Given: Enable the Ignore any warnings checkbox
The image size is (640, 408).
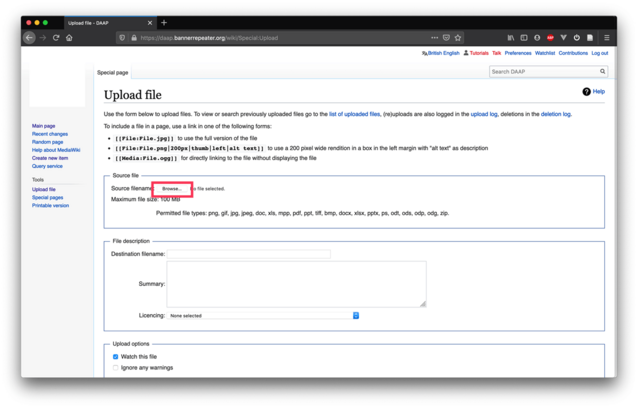Looking at the screenshot, I should 115,368.
